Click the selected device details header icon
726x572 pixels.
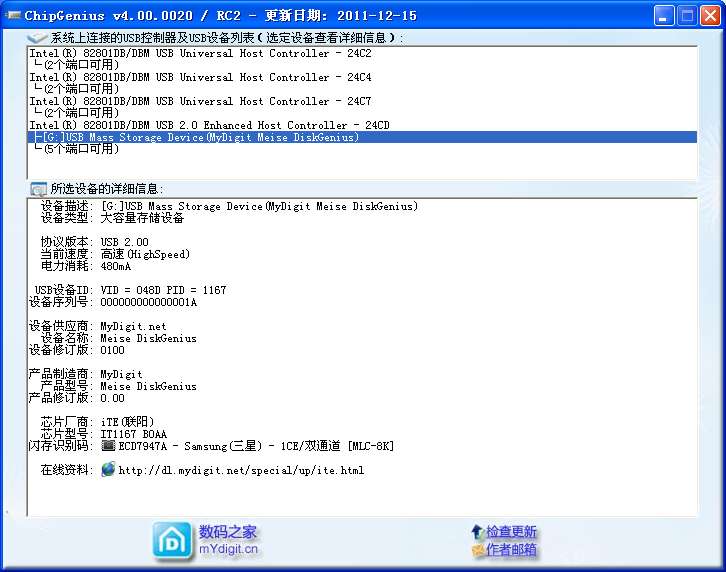coord(37,189)
